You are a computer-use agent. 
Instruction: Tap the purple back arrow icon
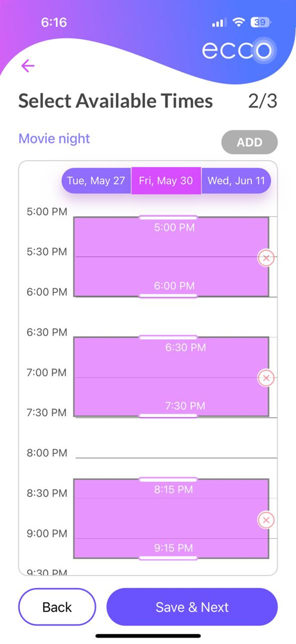28,66
